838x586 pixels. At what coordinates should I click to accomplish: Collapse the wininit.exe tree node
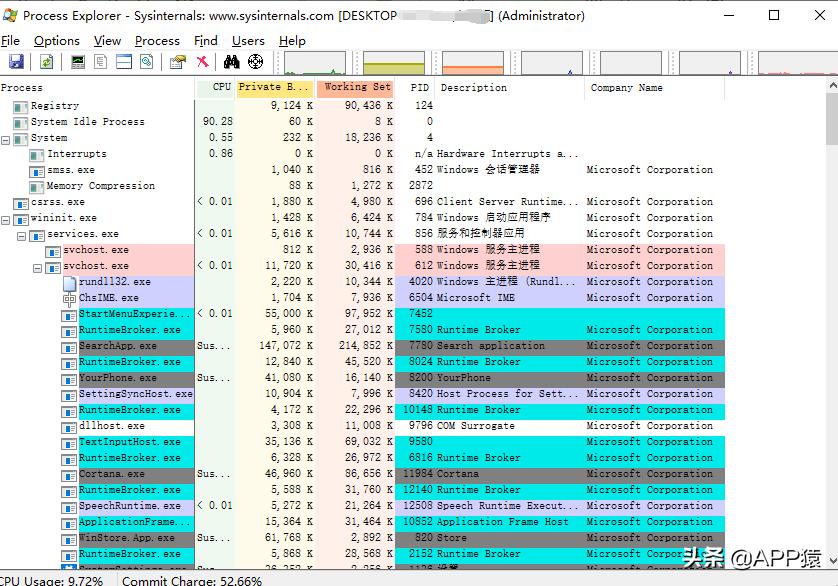tap(6, 218)
